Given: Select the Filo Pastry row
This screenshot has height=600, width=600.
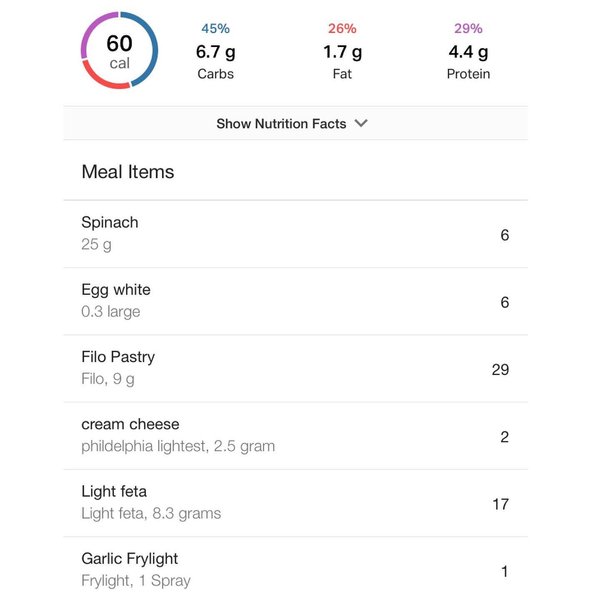Looking at the screenshot, I should (x=295, y=368).
